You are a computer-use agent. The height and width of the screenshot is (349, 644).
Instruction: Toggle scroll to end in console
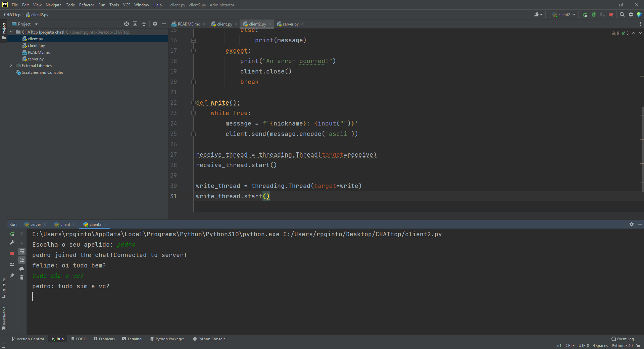click(x=22, y=259)
